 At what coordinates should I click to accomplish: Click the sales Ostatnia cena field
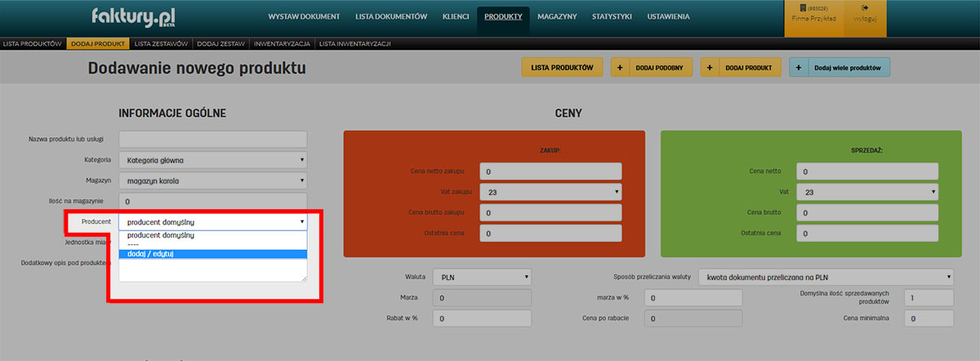coord(866,234)
